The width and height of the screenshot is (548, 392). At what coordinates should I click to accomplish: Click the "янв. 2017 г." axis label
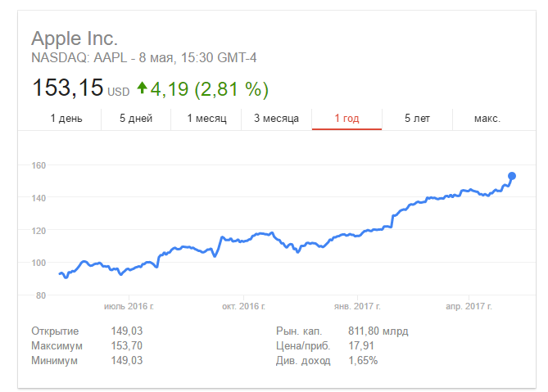pos(357,306)
